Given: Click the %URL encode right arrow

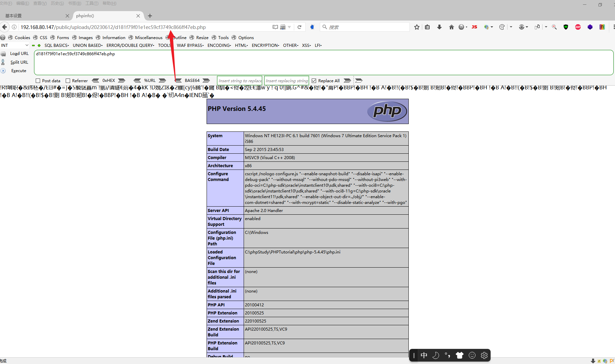Looking at the screenshot, I should (162, 81).
